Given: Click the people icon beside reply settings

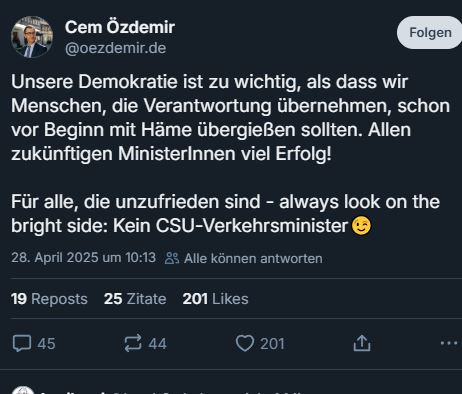Looking at the screenshot, I should tap(172, 258).
